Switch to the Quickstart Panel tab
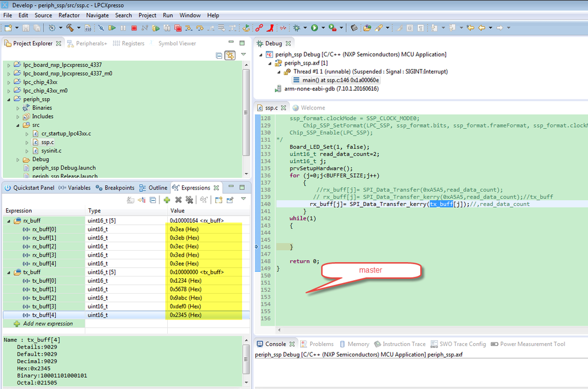 click(x=29, y=188)
